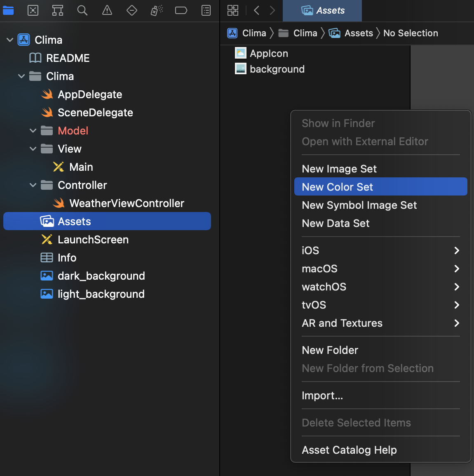Select dark_background file name

101,276
